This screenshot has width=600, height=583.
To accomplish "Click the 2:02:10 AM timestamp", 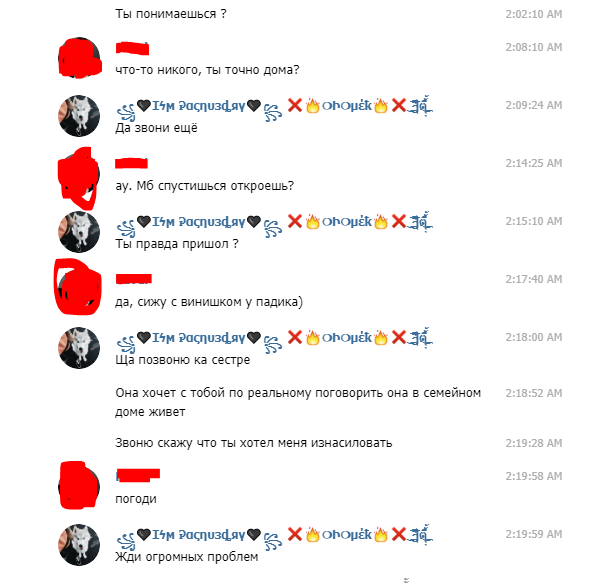I will tap(533, 14).
